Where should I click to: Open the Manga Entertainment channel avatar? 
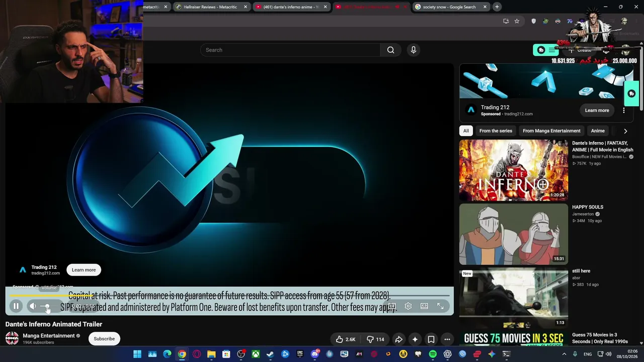tap(12, 338)
